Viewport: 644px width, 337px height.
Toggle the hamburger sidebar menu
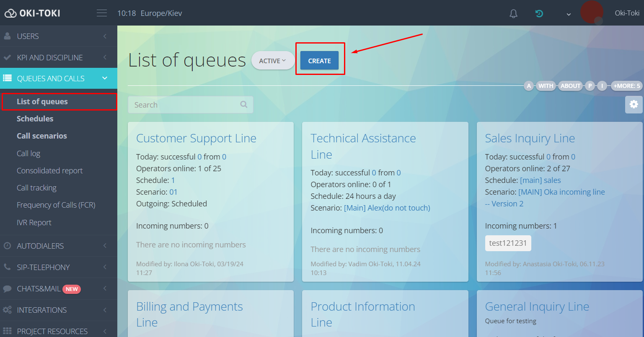(x=102, y=13)
